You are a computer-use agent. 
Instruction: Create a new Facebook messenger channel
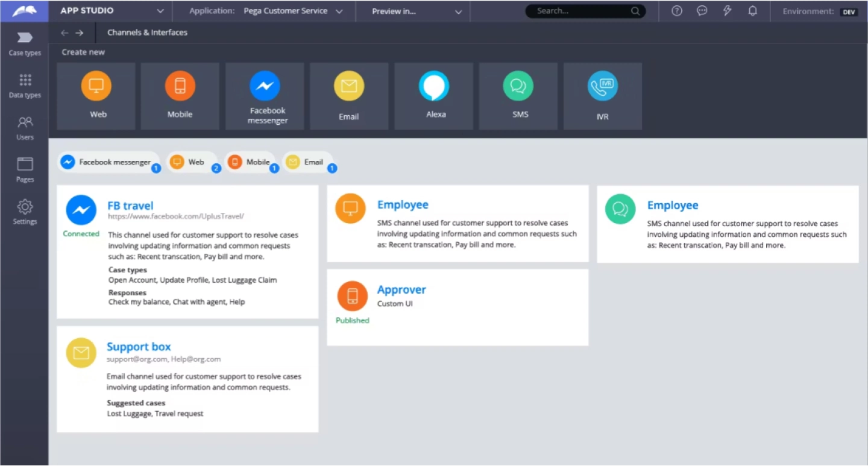point(265,96)
